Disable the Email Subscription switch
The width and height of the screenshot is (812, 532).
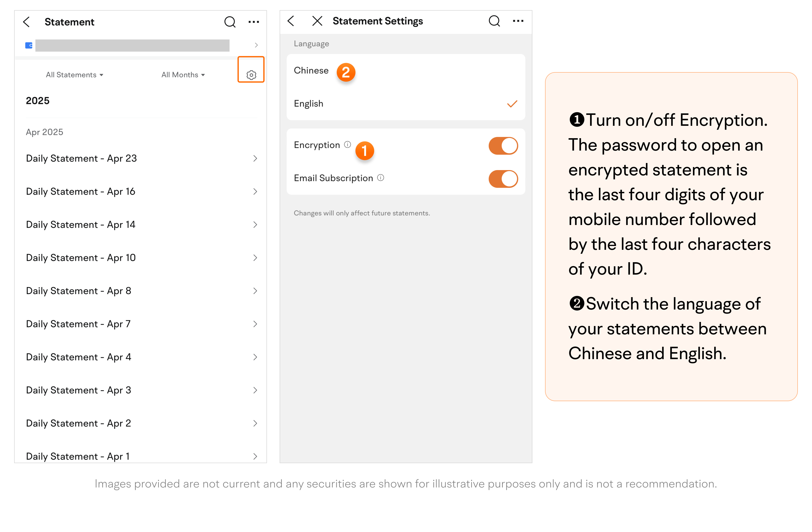tap(503, 179)
